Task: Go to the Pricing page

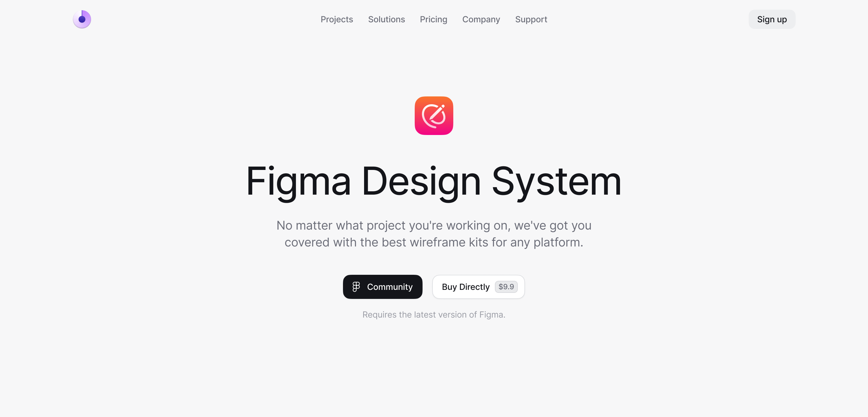Action: coord(433,19)
